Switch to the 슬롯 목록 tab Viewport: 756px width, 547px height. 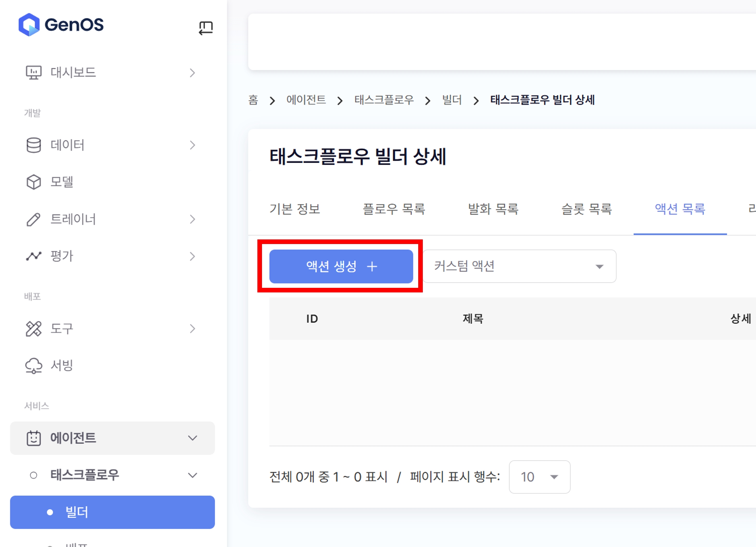(586, 209)
